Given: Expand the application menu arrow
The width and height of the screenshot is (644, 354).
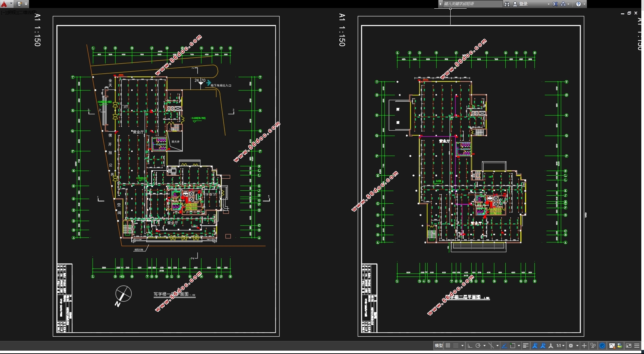Looking at the screenshot, I should pos(11,3).
